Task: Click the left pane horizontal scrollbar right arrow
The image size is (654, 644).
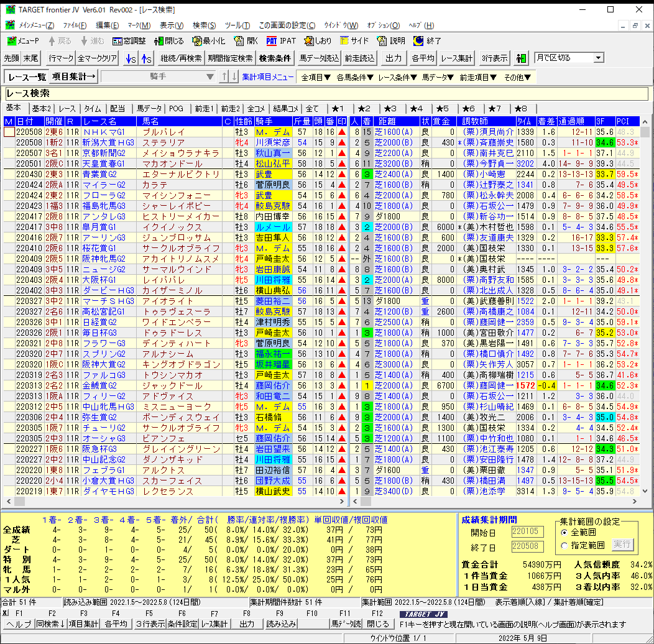Action: pos(342,502)
